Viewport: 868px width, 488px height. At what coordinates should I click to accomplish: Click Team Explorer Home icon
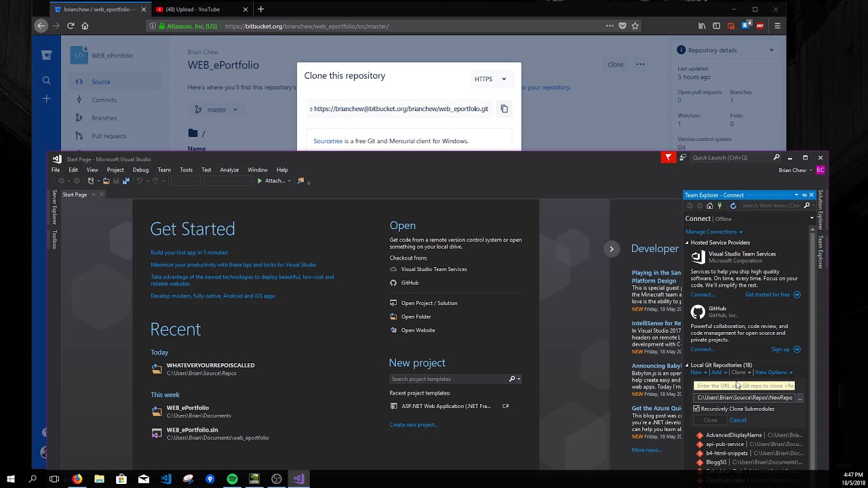[709, 206]
